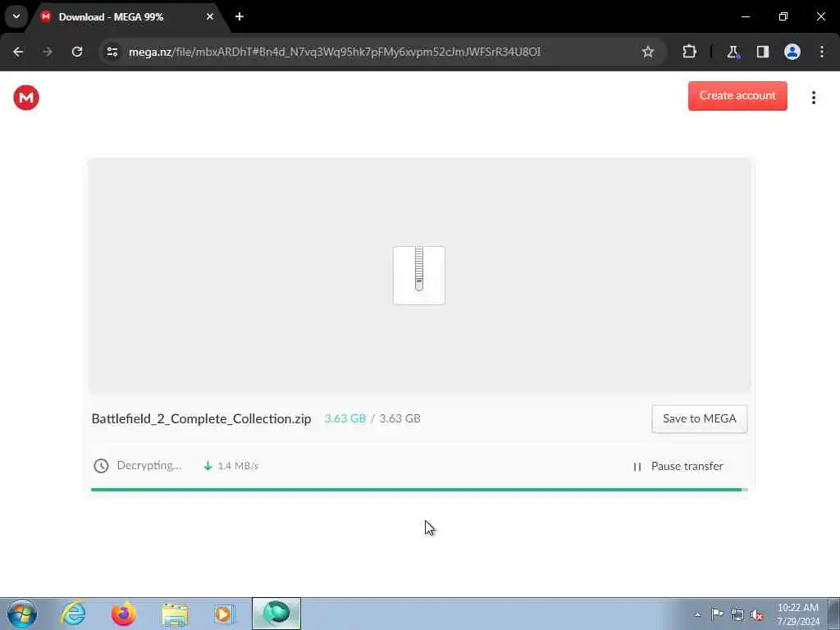Click the MEGA logo icon
The width and height of the screenshot is (840, 630).
pyautogui.click(x=26, y=98)
